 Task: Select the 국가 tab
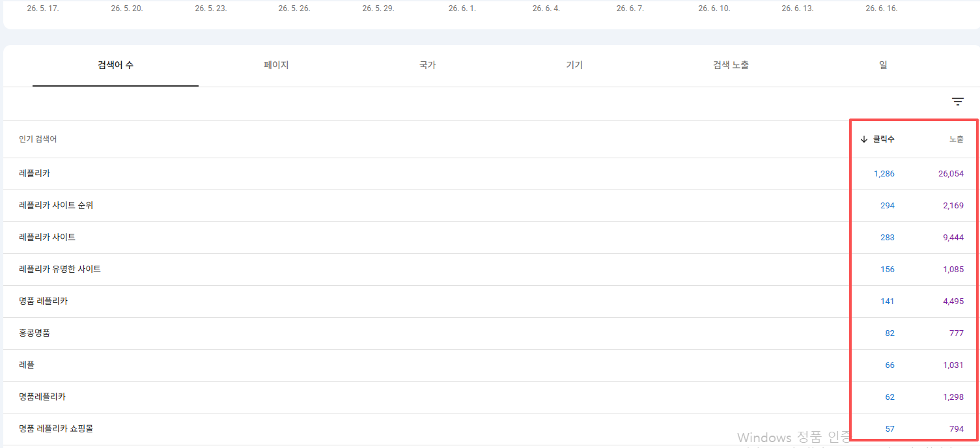pos(427,65)
